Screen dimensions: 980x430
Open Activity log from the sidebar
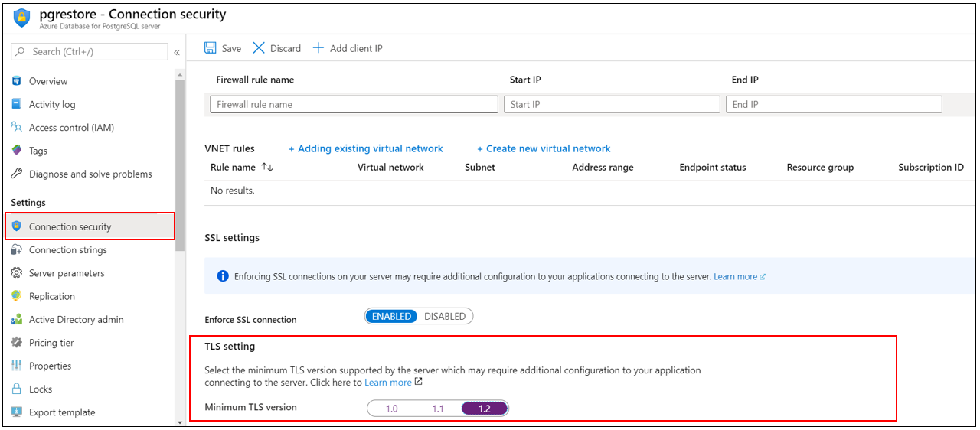(52, 104)
